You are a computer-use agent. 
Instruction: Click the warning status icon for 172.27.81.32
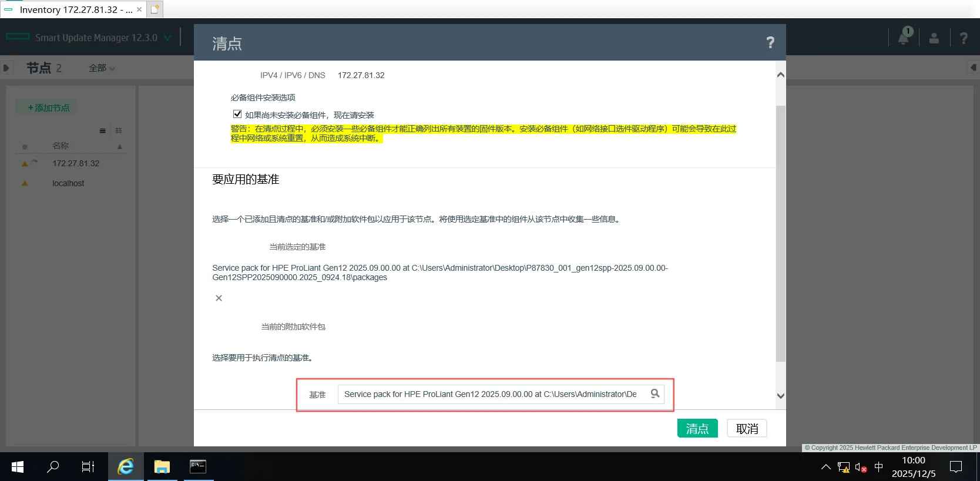25,164
